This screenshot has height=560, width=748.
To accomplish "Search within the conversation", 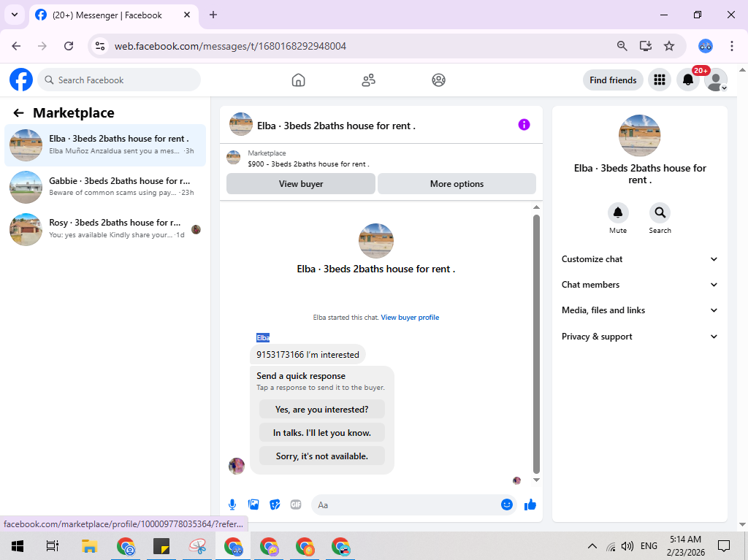I will (660, 213).
